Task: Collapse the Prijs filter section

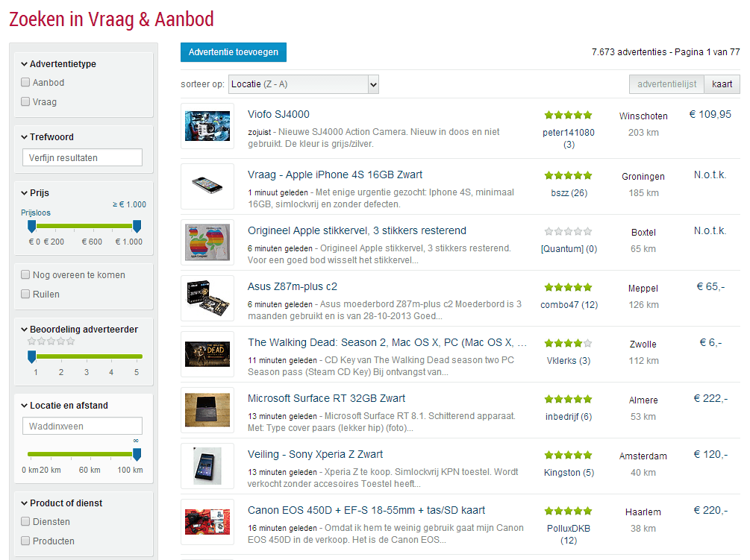Action: tap(35, 193)
